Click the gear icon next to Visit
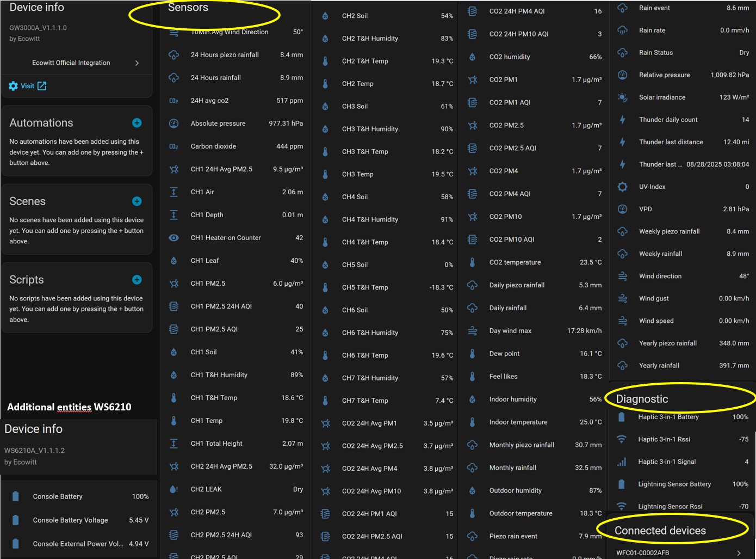 [14, 86]
